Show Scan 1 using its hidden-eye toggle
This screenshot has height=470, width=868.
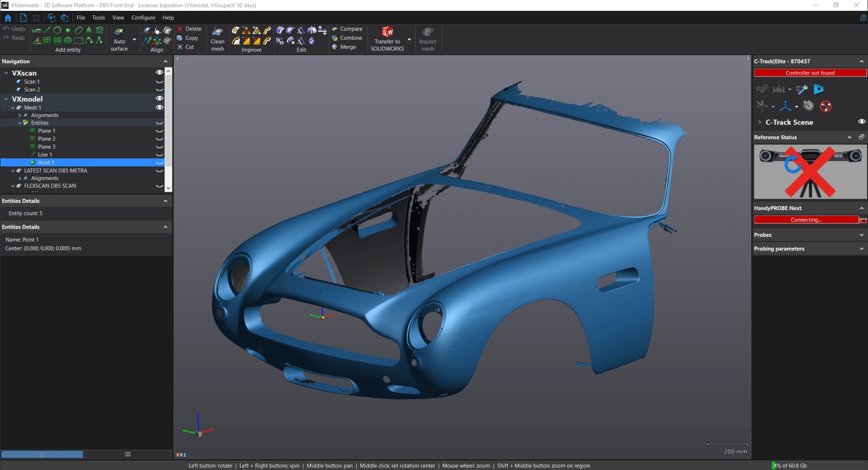[x=159, y=82]
